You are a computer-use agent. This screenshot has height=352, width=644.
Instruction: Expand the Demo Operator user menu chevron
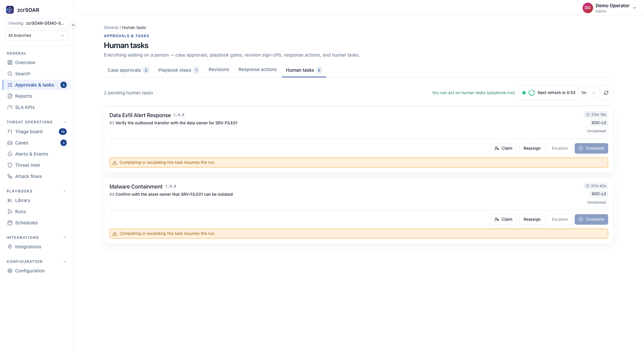(634, 8)
